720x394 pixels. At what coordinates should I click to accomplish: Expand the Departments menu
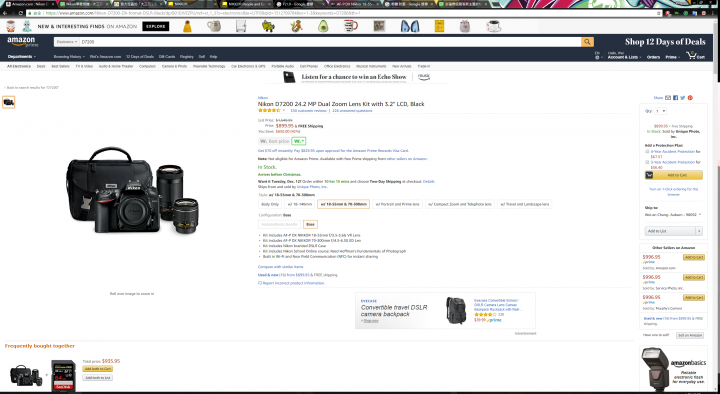[22, 56]
